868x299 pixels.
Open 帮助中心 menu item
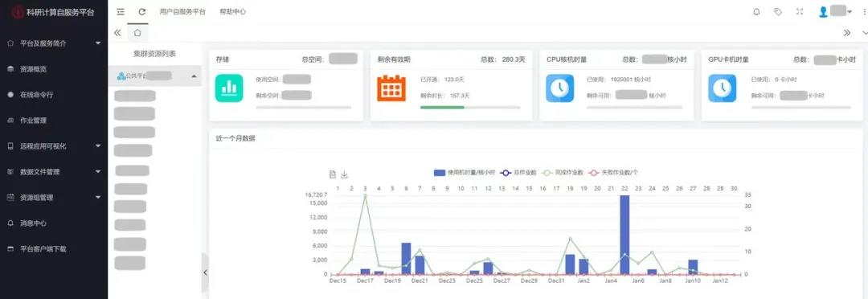point(232,11)
